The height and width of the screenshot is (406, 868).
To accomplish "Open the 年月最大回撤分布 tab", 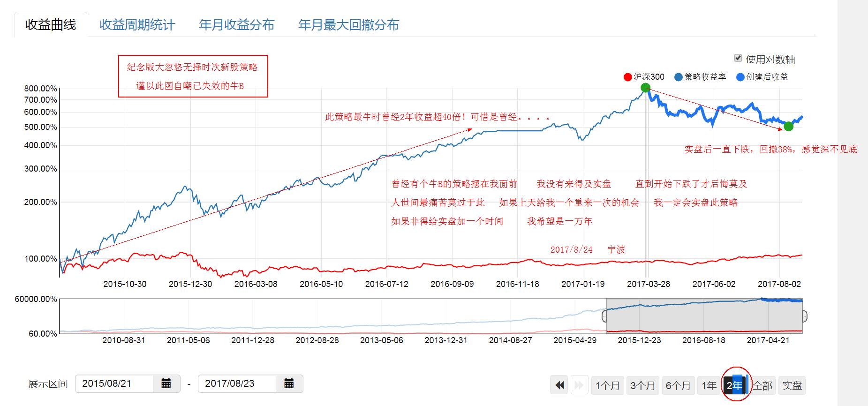I will (x=348, y=25).
